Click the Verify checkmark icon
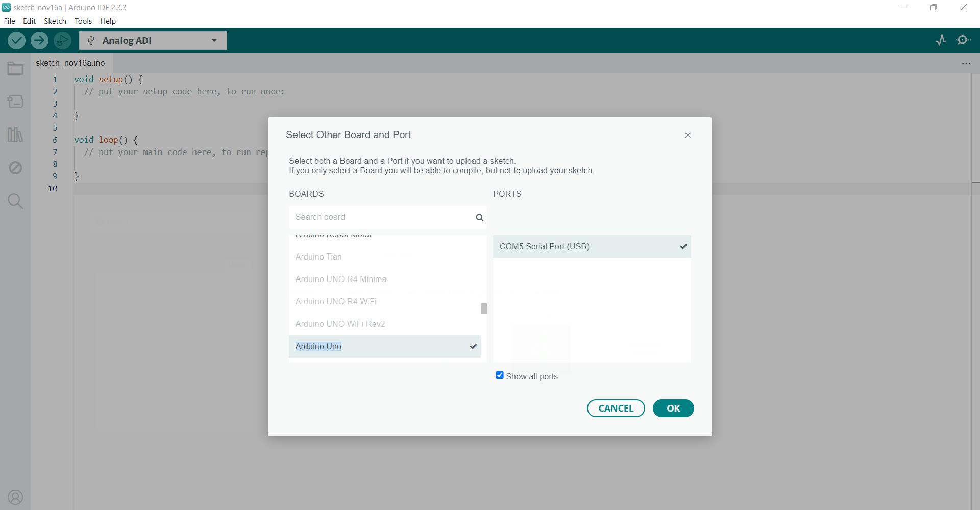The width and height of the screenshot is (980, 510). click(x=16, y=40)
